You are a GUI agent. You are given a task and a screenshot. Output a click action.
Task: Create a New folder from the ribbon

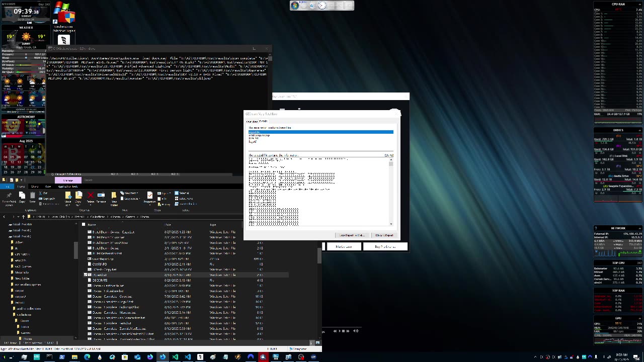(x=114, y=197)
